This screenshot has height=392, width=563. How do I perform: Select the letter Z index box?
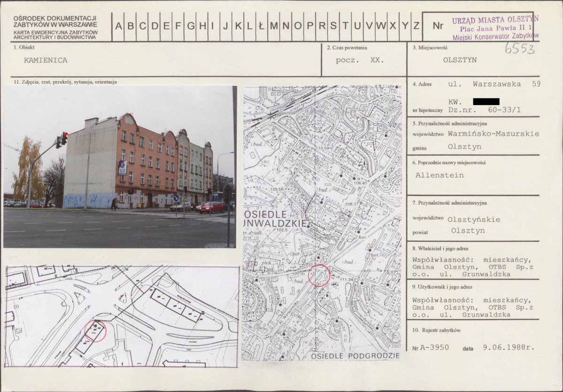pyautogui.click(x=416, y=26)
